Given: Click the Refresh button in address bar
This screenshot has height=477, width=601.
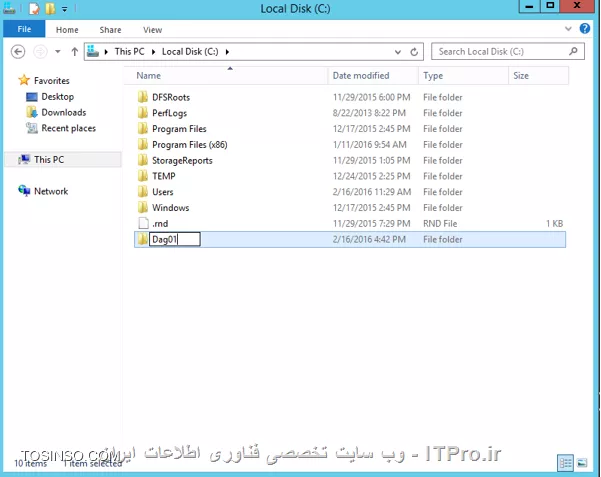Looking at the screenshot, I should [x=414, y=52].
